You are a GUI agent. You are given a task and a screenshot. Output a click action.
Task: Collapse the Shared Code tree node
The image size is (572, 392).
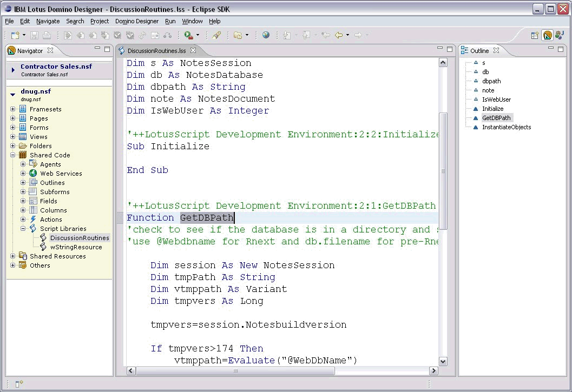[13, 155]
